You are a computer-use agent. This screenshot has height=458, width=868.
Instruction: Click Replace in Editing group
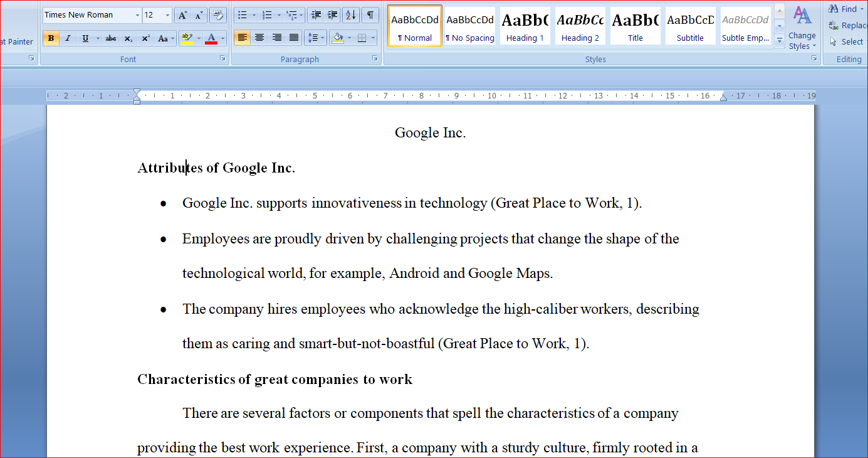pos(848,26)
